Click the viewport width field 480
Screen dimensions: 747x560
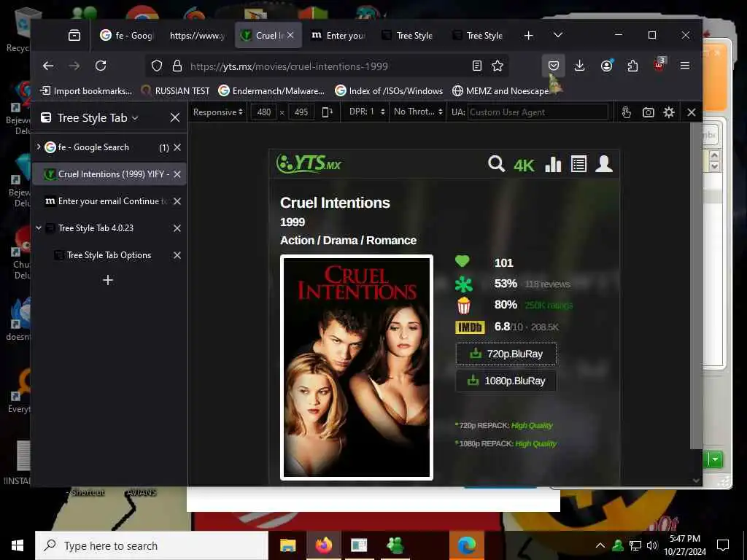[x=264, y=112]
